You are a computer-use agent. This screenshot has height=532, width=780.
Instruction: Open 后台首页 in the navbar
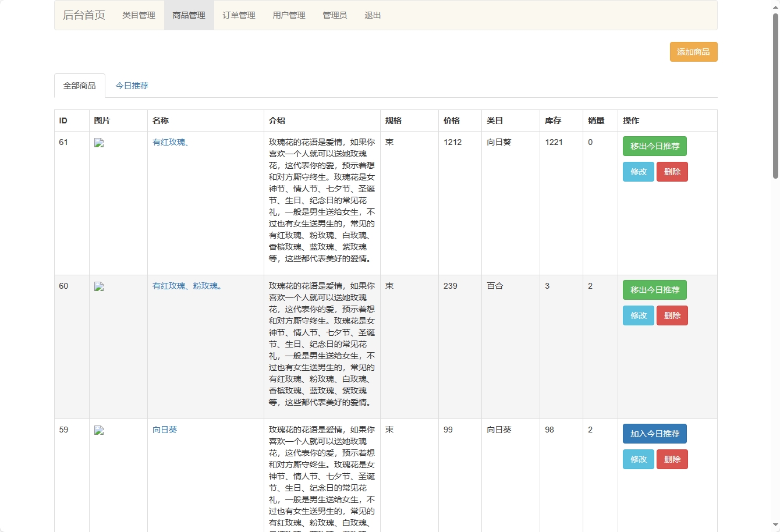pyautogui.click(x=84, y=15)
